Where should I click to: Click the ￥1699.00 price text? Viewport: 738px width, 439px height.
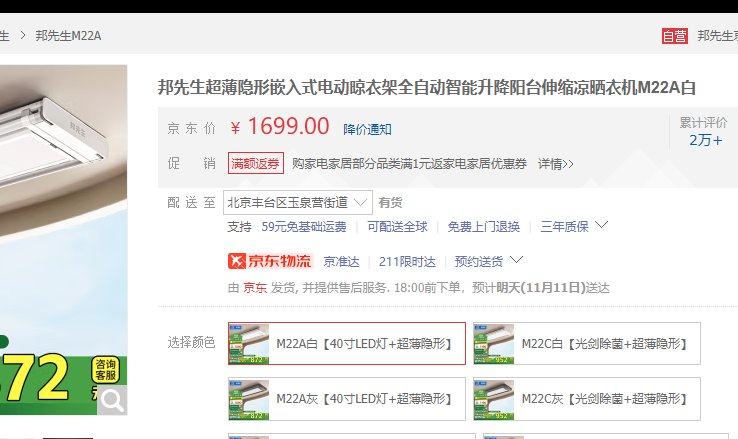coord(280,127)
